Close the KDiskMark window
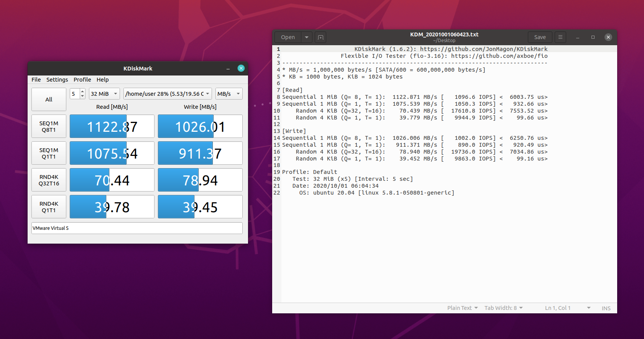 coord(241,68)
